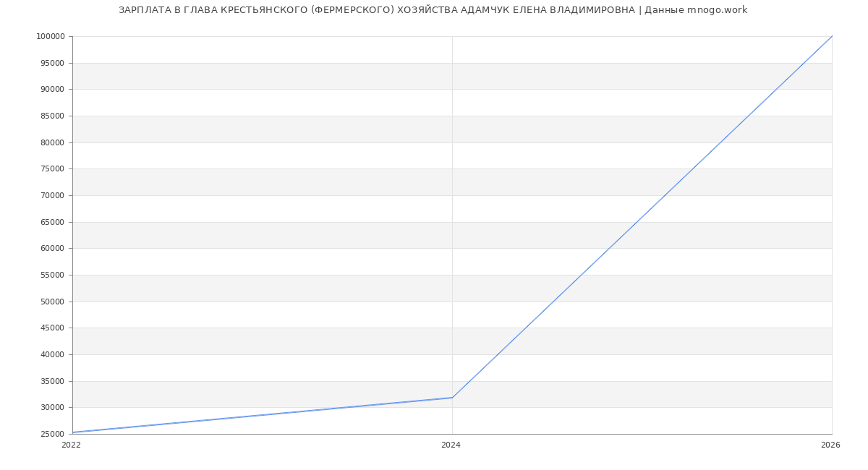Viewport: 868px width, 470px height.
Task: Click the 55000 y-axis label
Action: [x=52, y=275]
